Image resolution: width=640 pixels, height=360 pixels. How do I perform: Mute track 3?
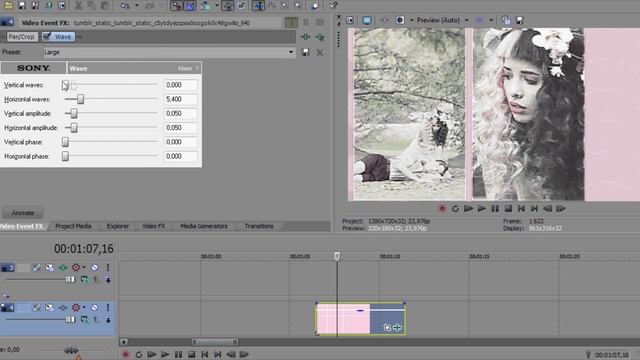click(94, 268)
